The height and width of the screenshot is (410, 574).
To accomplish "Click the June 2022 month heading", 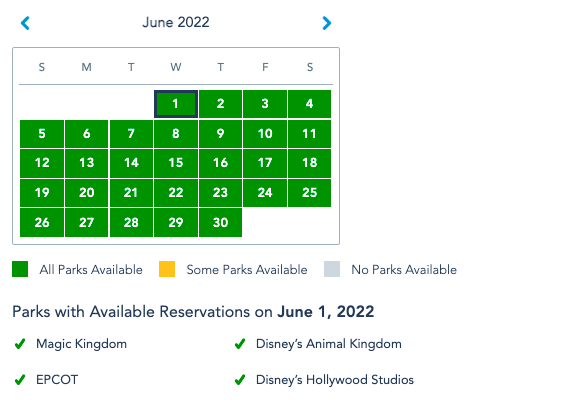I will [176, 22].
